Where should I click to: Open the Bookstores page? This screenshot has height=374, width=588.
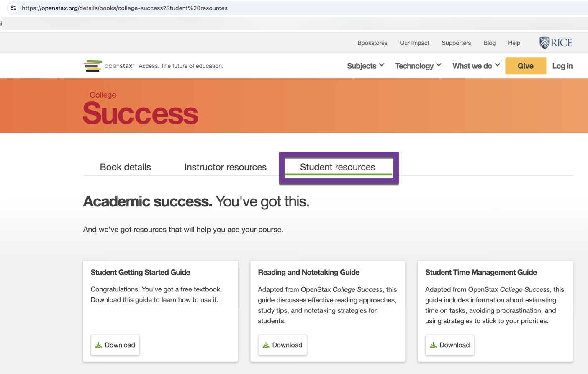click(x=372, y=43)
